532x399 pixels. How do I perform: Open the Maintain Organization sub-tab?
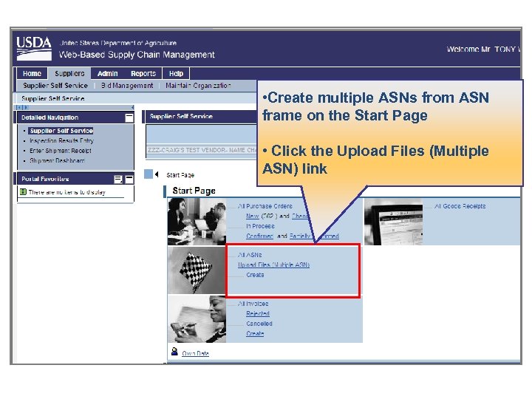(x=199, y=86)
